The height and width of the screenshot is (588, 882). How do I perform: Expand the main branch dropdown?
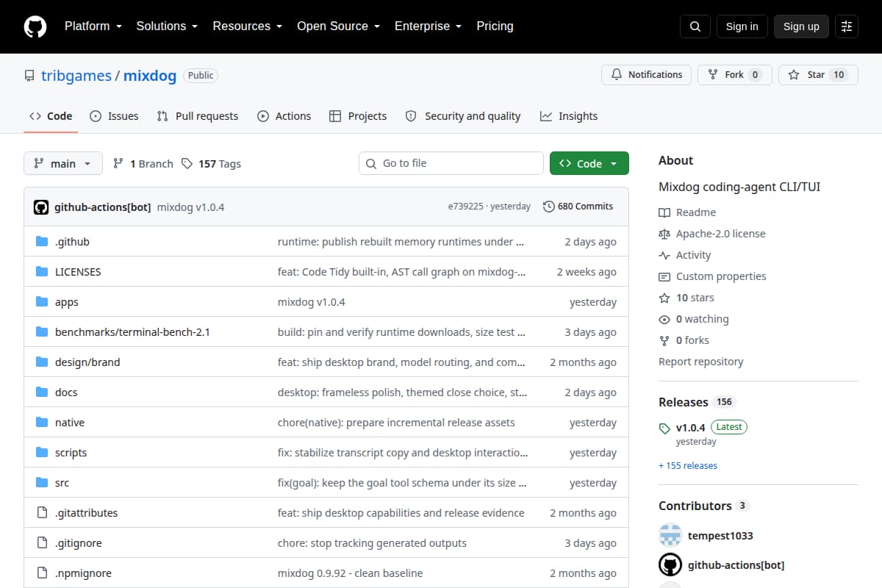coord(62,163)
